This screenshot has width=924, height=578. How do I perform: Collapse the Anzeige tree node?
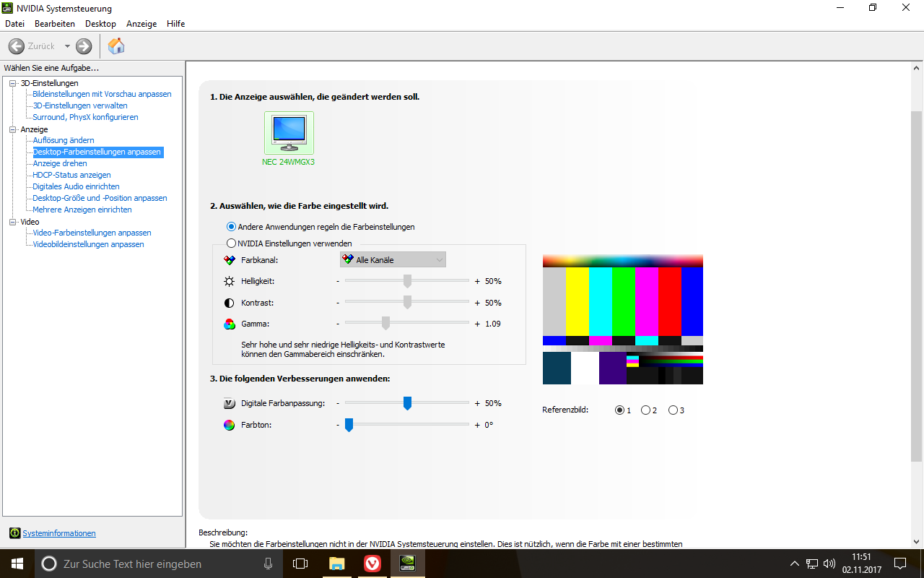pos(12,129)
